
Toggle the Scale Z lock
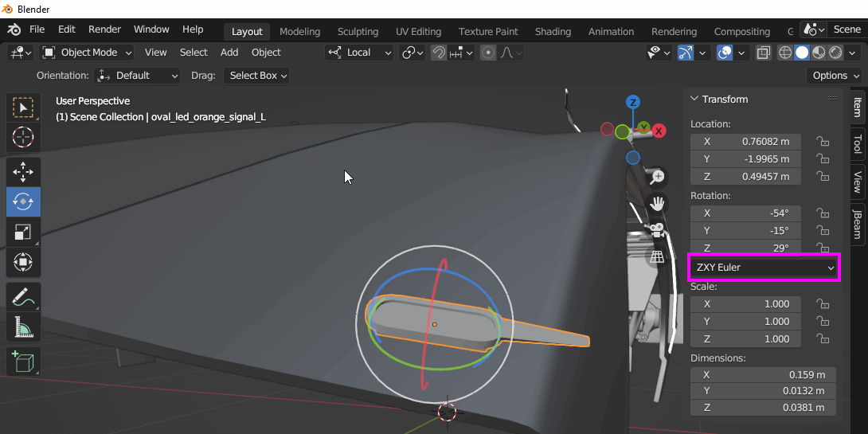[x=823, y=339]
